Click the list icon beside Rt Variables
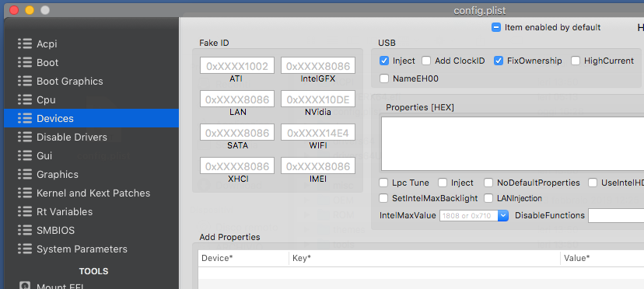The width and height of the screenshot is (644, 289). tap(25, 212)
